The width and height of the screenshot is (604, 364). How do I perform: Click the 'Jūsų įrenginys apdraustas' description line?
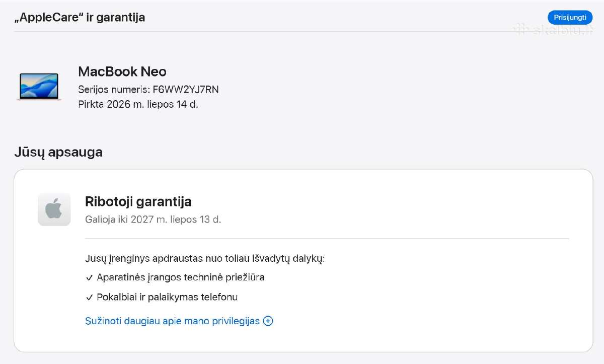click(205, 259)
